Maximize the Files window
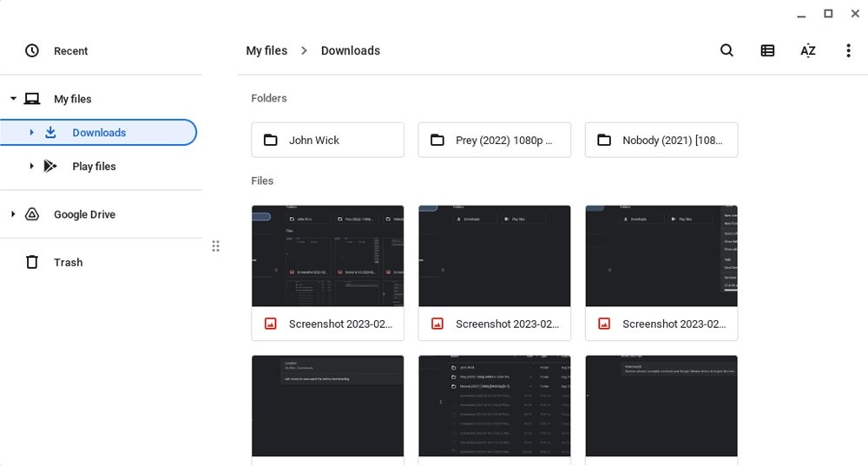Viewport: 868px width, 465px height. click(828, 14)
